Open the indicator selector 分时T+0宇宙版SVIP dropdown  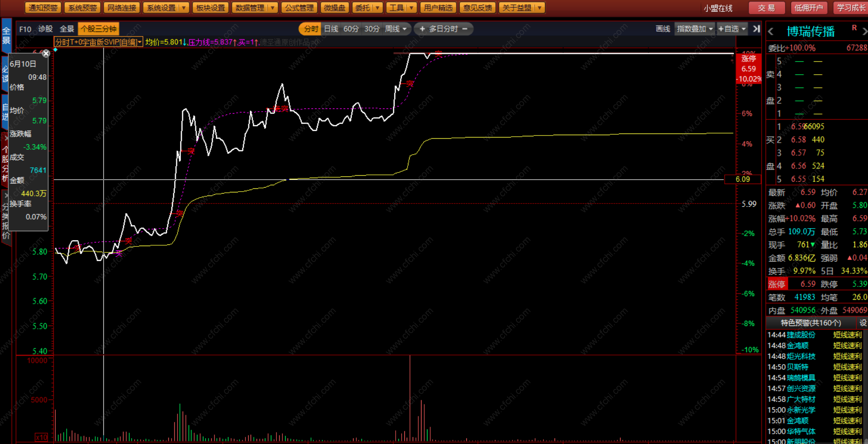[x=99, y=42]
